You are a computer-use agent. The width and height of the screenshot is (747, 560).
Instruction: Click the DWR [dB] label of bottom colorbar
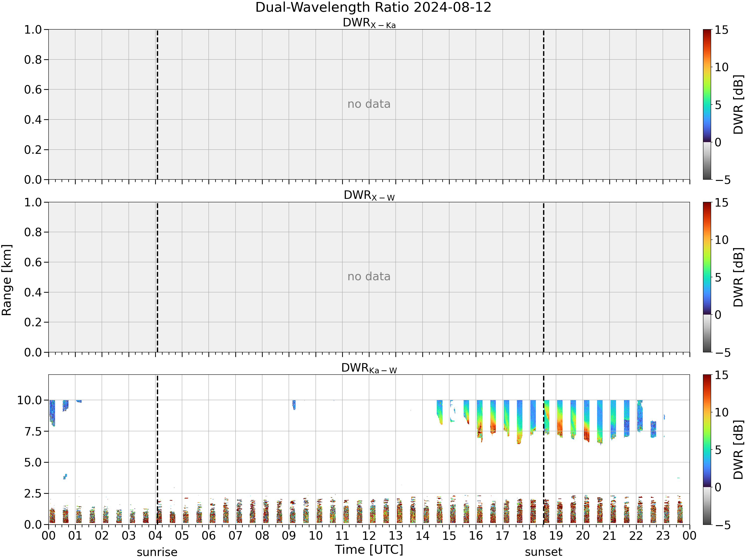[x=739, y=450]
